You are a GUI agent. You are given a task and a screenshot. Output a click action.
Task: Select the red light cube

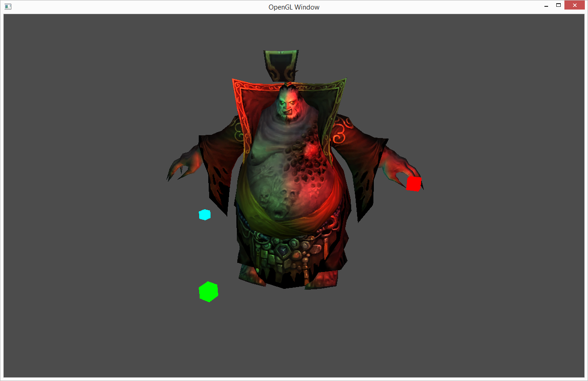(414, 183)
